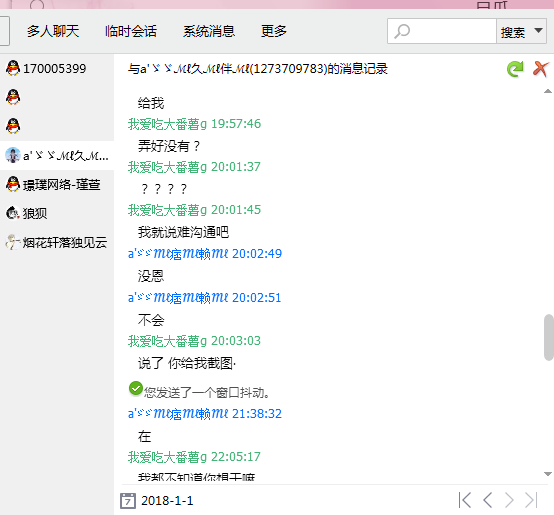Click the search magnifier icon
Screen dimensions: 554x515
pyautogui.click(x=402, y=31)
